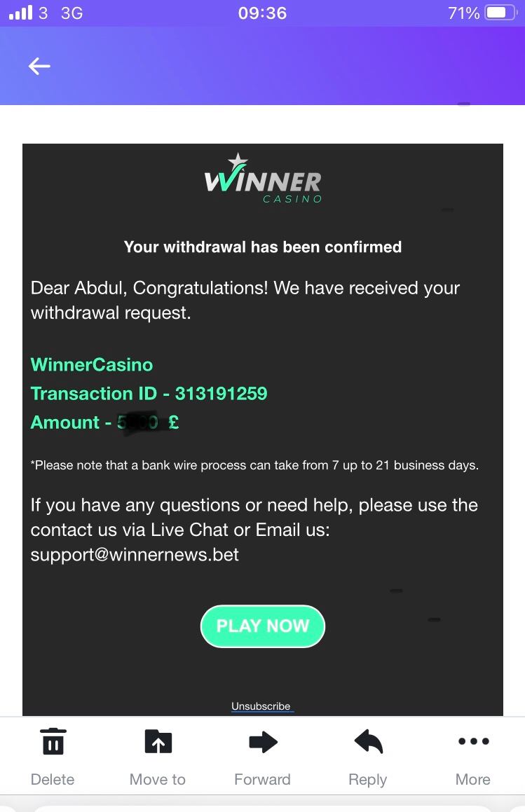This screenshot has width=525, height=812.
Task: Tap the support@winnernews.bet email address
Action: click(135, 555)
